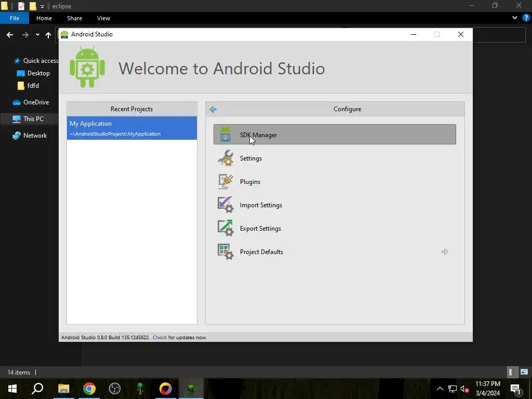Image resolution: width=532 pixels, height=399 pixels.
Task: Select Network in Explorer sidebar
Action: [x=30, y=136]
